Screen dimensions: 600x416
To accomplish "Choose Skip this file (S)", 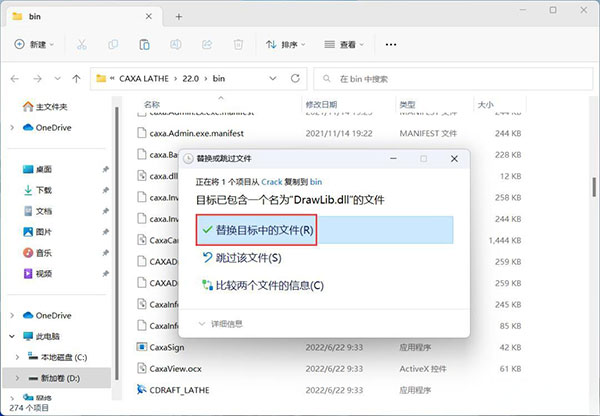I will 241,258.
